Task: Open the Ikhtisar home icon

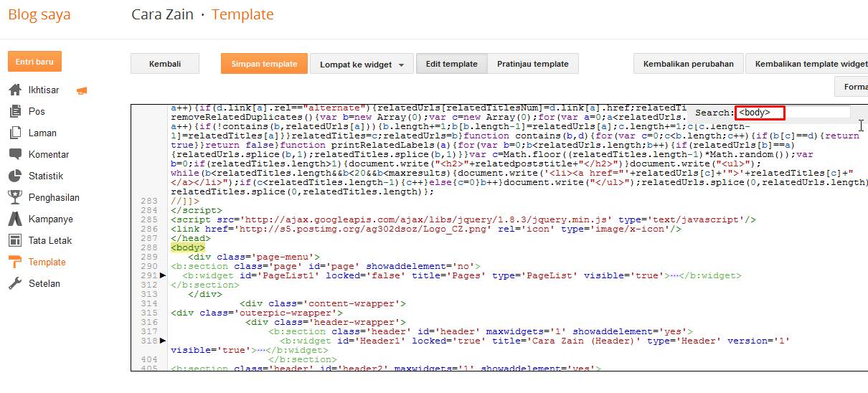Action: click(14, 90)
